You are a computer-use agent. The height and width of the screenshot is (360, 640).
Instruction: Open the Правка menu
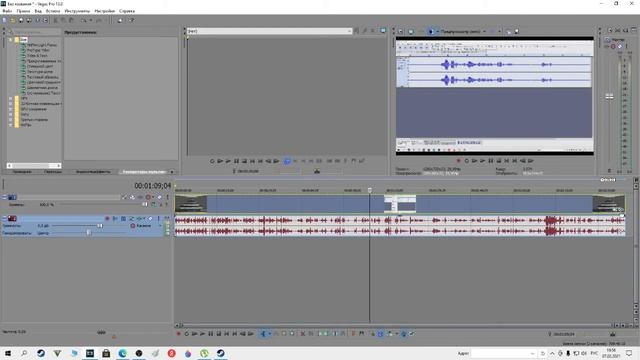click(x=23, y=11)
